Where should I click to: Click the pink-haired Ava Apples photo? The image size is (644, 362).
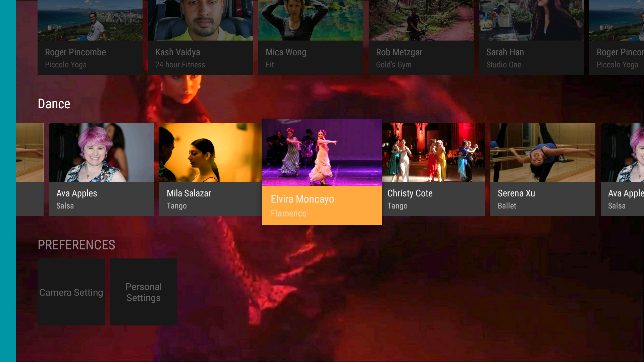tap(101, 153)
